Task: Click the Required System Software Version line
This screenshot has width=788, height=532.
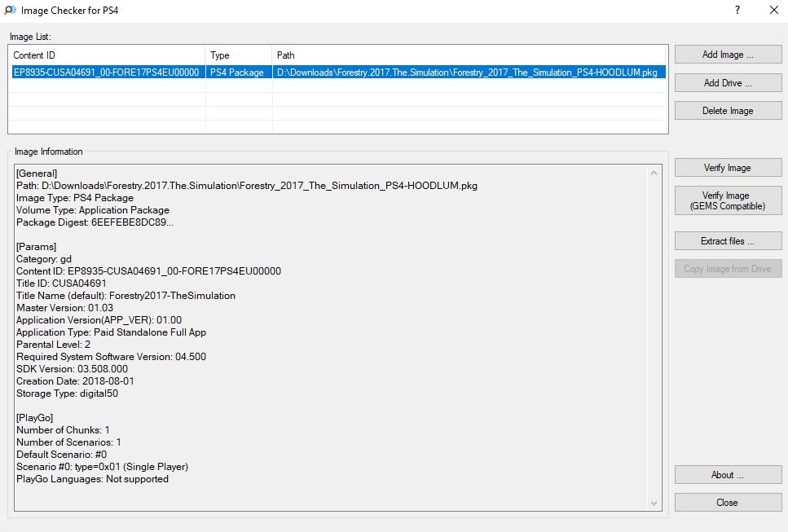Action: coord(111,357)
